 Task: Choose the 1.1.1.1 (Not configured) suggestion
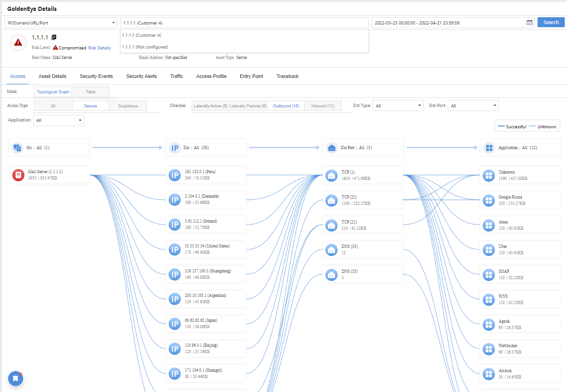click(145, 47)
